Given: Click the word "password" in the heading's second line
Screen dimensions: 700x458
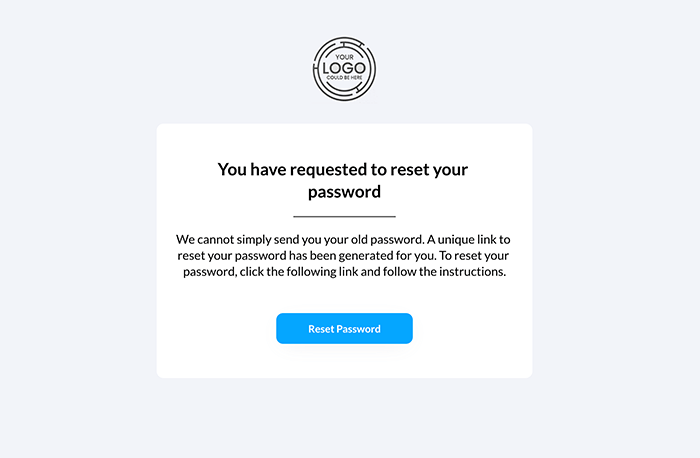Looking at the screenshot, I should click(x=344, y=192).
